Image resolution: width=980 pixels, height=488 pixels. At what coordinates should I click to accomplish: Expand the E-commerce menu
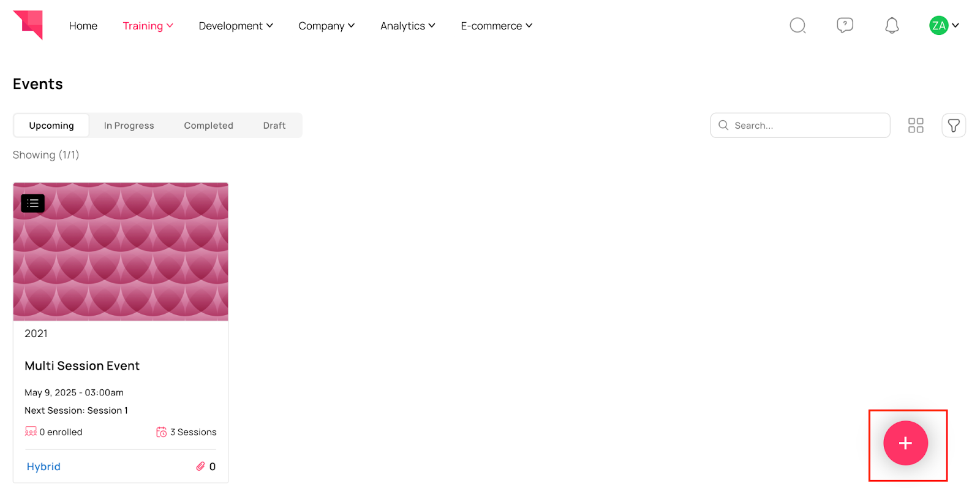click(497, 26)
